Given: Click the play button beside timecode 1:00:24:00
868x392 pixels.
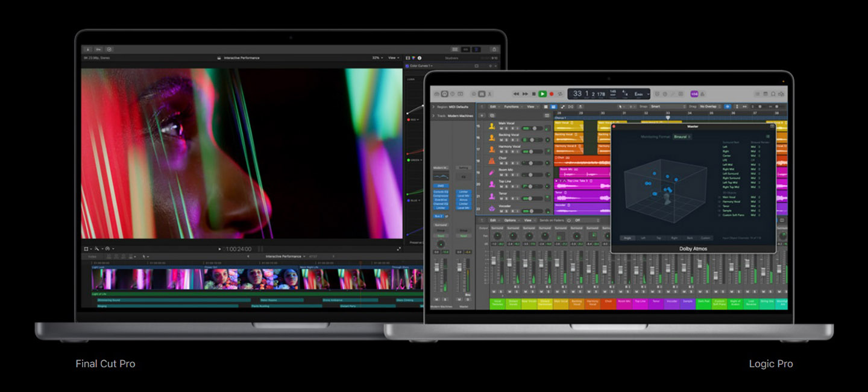Looking at the screenshot, I should [x=220, y=248].
